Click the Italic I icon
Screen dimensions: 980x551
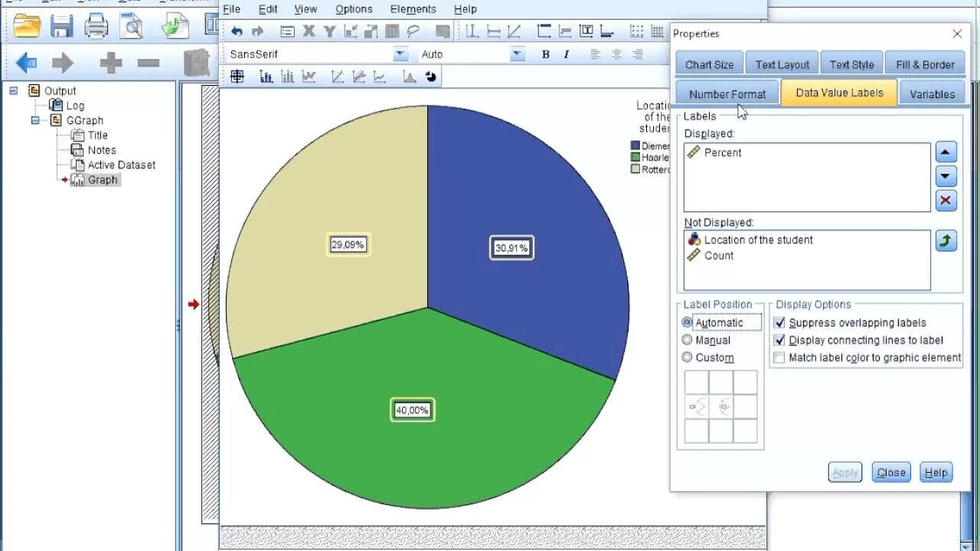click(567, 54)
